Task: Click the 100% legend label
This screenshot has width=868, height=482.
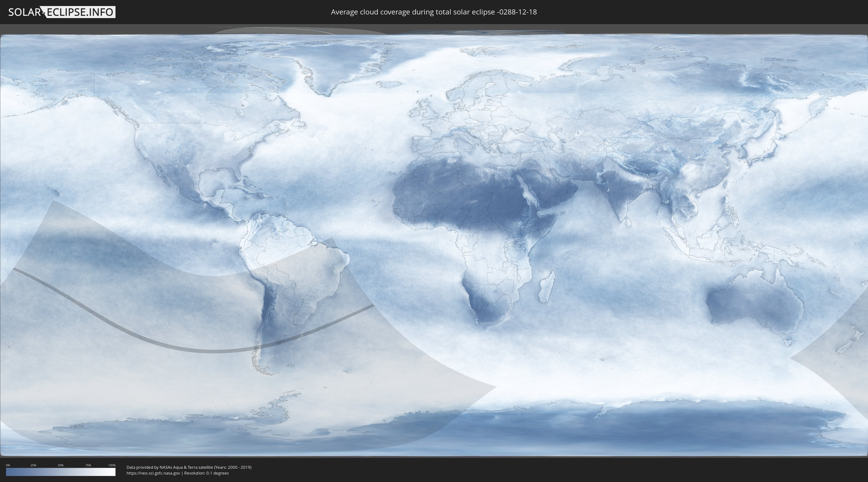Action: tap(112, 465)
